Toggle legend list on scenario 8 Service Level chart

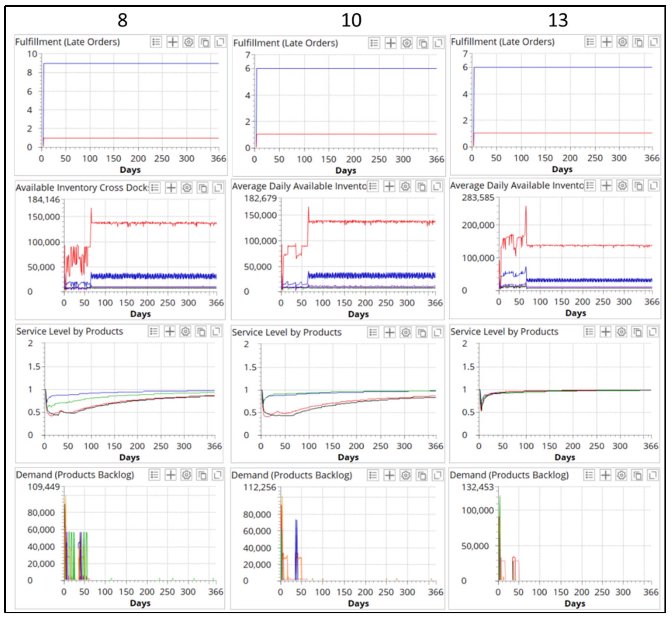[x=154, y=331]
